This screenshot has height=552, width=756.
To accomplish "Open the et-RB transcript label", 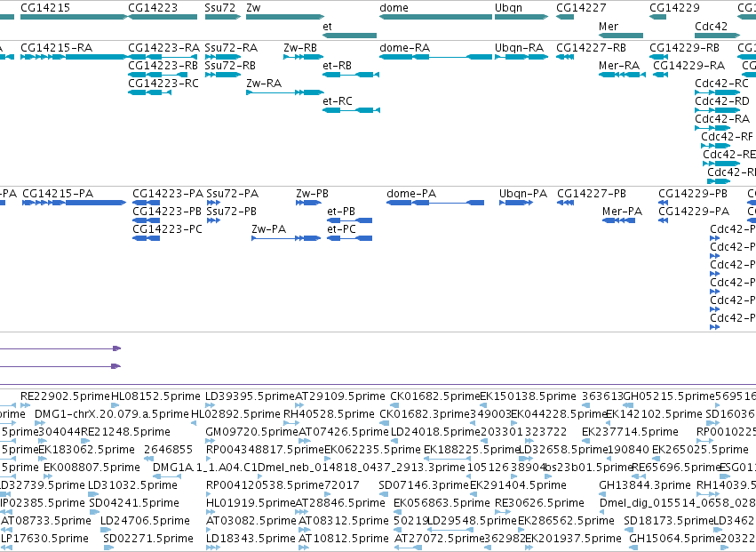I will coord(337,66).
